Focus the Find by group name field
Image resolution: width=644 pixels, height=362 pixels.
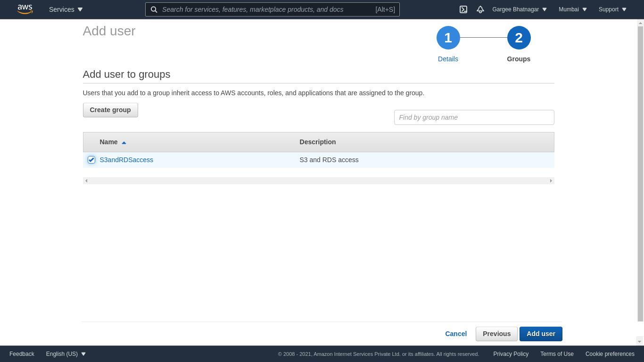point(474,117)
